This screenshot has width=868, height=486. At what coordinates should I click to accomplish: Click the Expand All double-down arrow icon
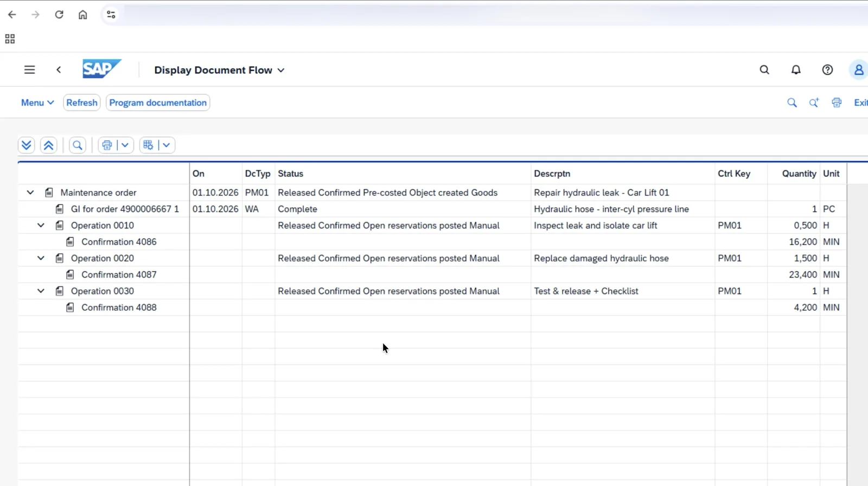tap(26, 145)
